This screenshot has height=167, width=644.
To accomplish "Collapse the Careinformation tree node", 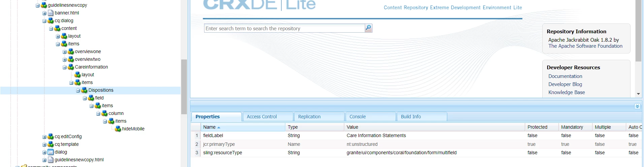I will (x=65, y=67).
